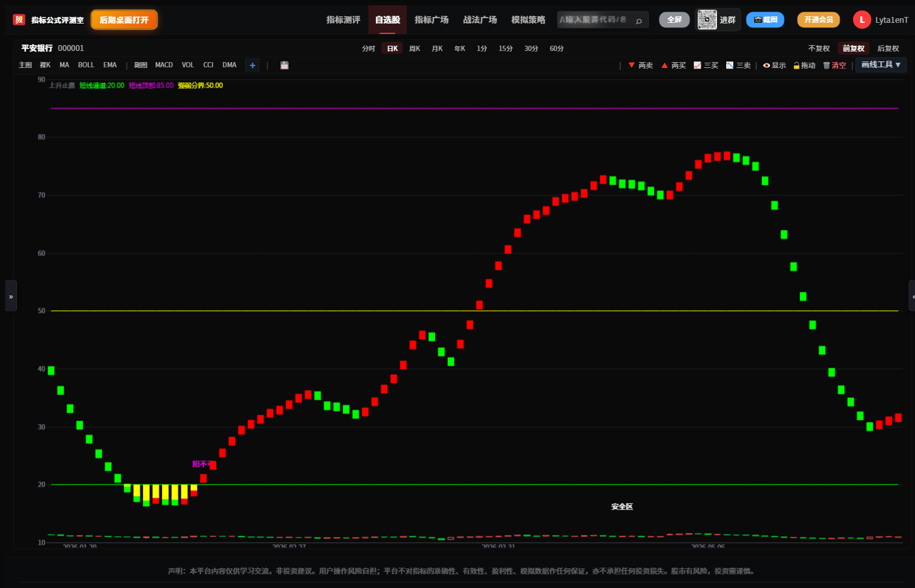Open the 指标广场 nav tab
This screenshot has width=915, height=588.
coord(431,20)
